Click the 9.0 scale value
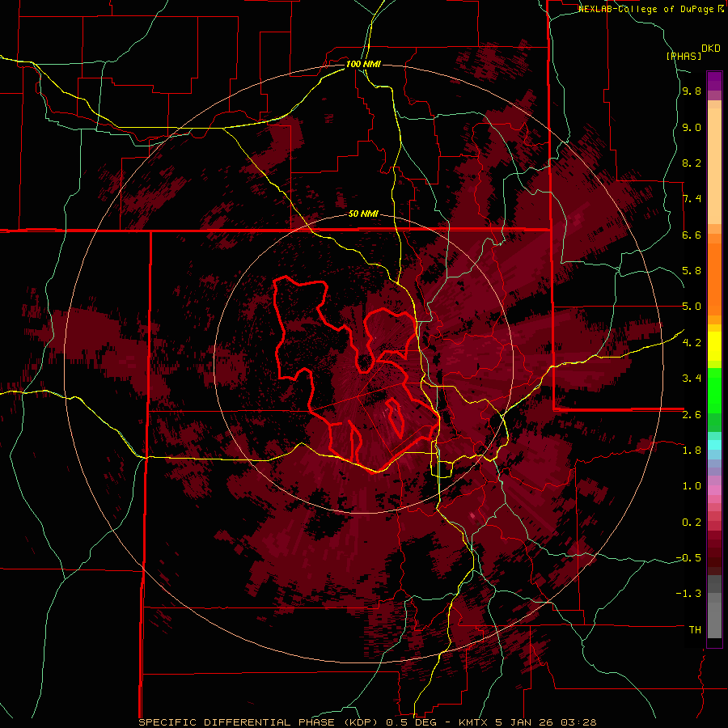Image resolution: width=728 pixels, height=728 pixels. pos(692,127)
